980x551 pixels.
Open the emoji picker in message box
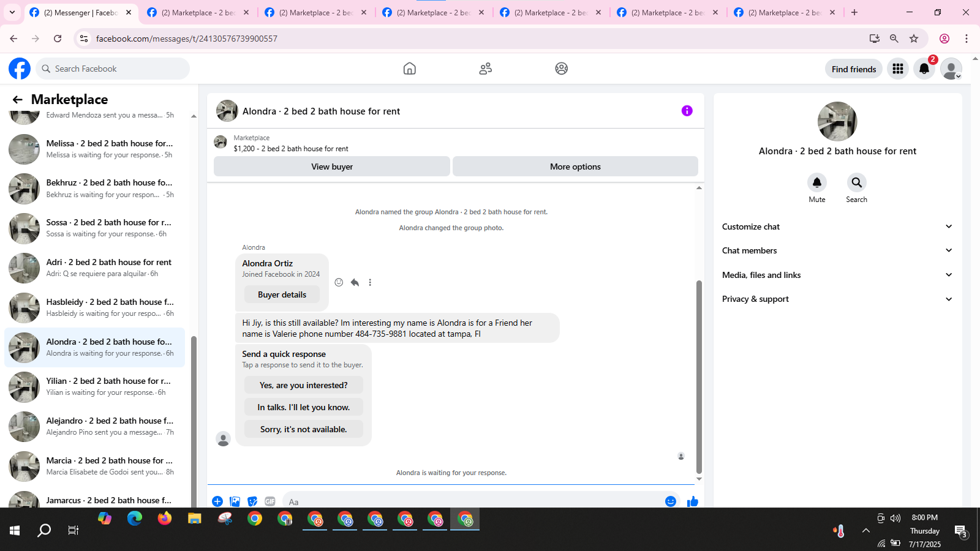(x=671, y=501)
